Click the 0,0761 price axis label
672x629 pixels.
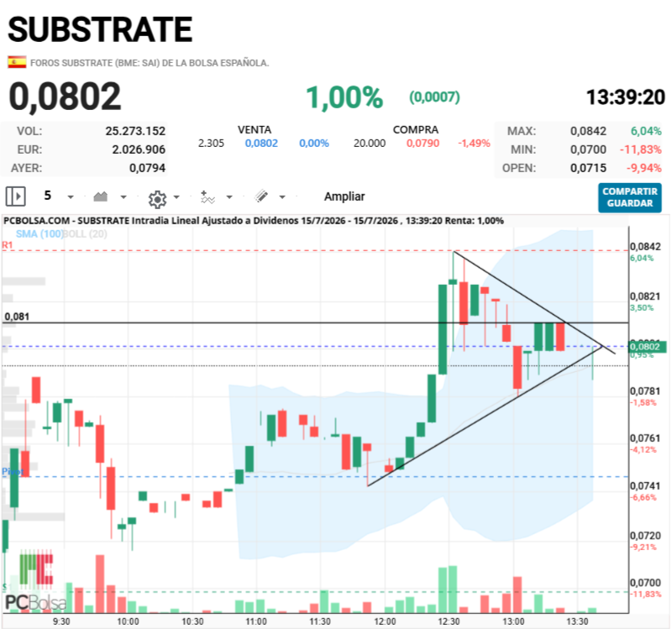coord(645,438)
